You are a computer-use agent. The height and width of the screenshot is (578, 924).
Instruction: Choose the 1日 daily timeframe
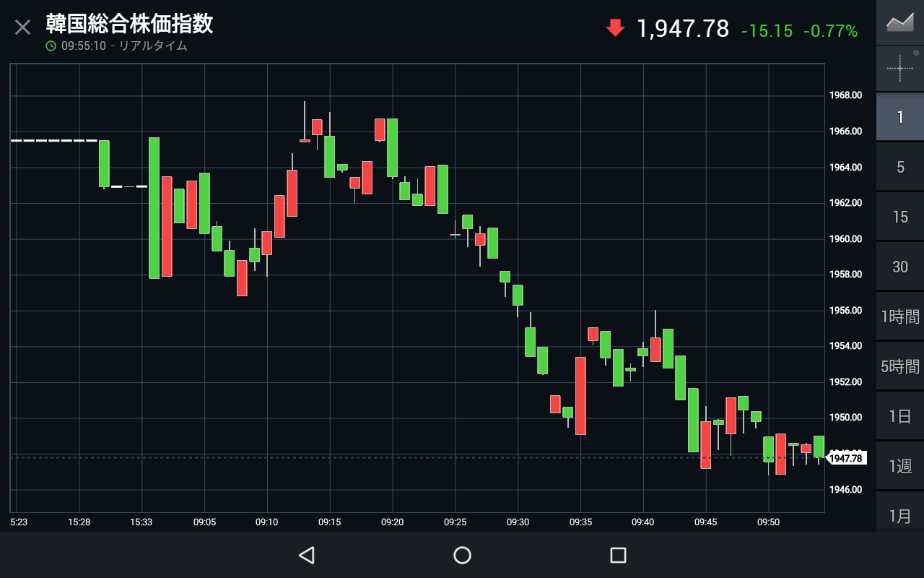tap(899, 416)
